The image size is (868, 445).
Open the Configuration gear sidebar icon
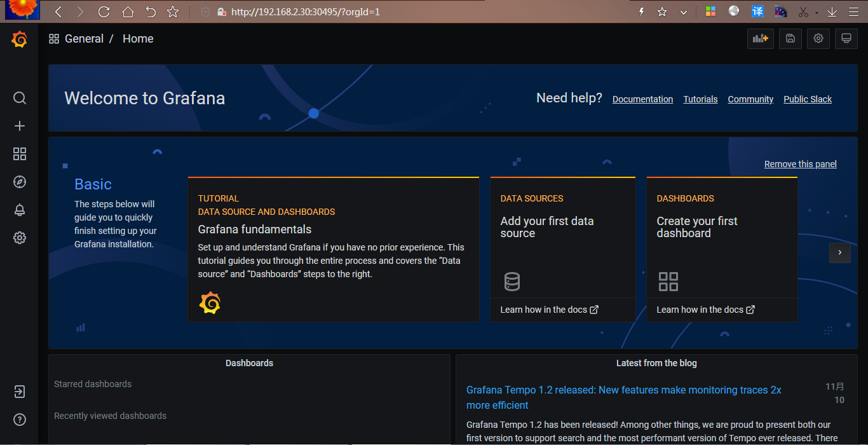pos(20,238)
